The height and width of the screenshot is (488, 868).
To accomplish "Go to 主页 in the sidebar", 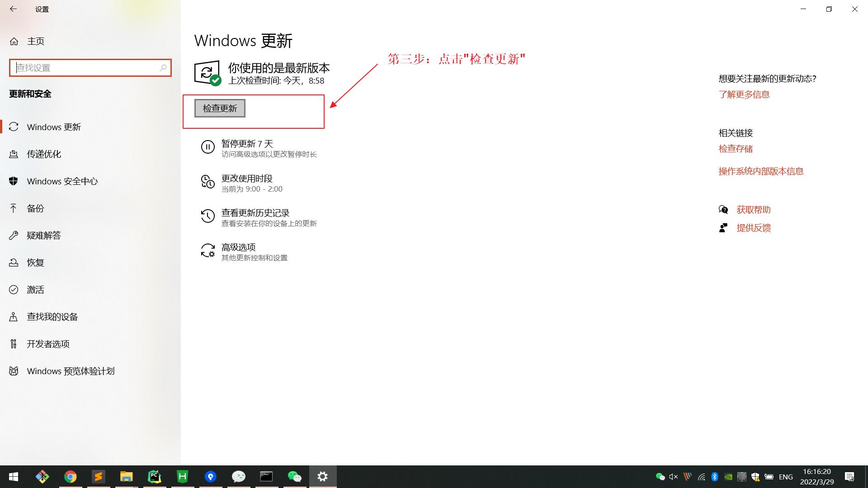I will coord(36,41).
